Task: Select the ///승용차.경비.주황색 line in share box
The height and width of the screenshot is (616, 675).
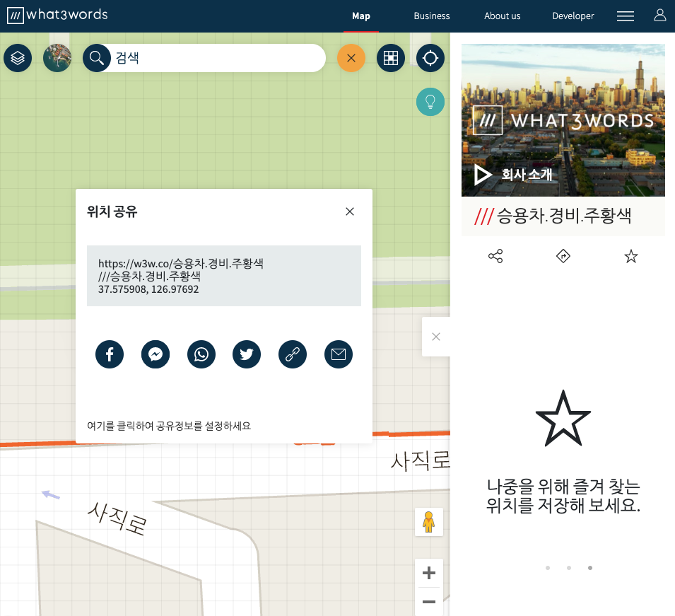Action: coord(149,276)
